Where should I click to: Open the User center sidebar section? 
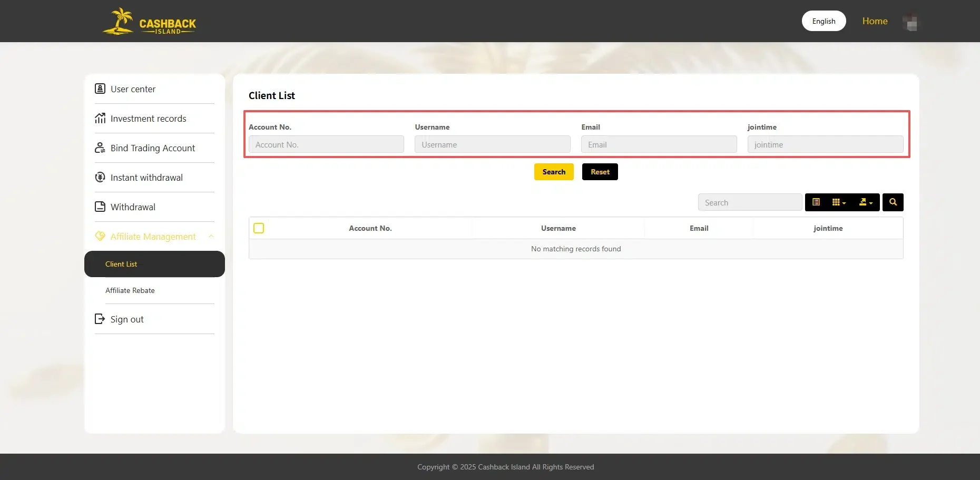click(x=100, y=89)
